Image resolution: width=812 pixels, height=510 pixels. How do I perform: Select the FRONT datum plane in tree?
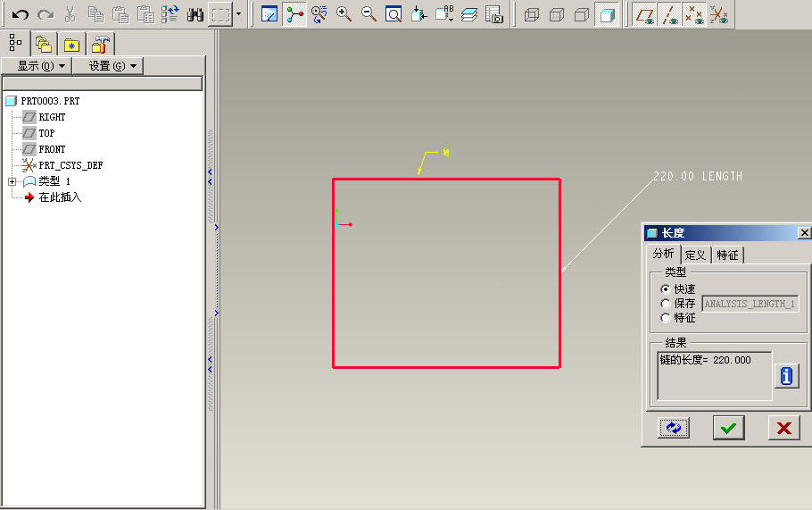pos(52,149)
